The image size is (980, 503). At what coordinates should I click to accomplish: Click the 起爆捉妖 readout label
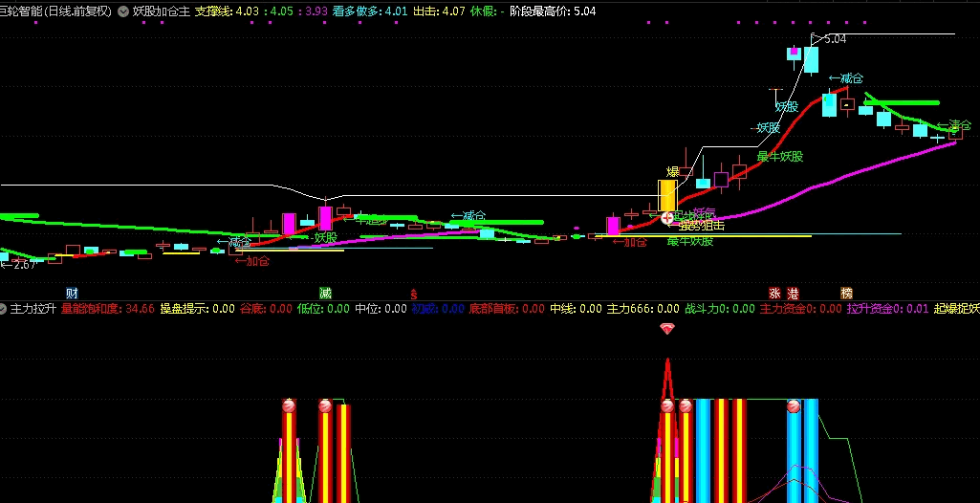[957, 308]
